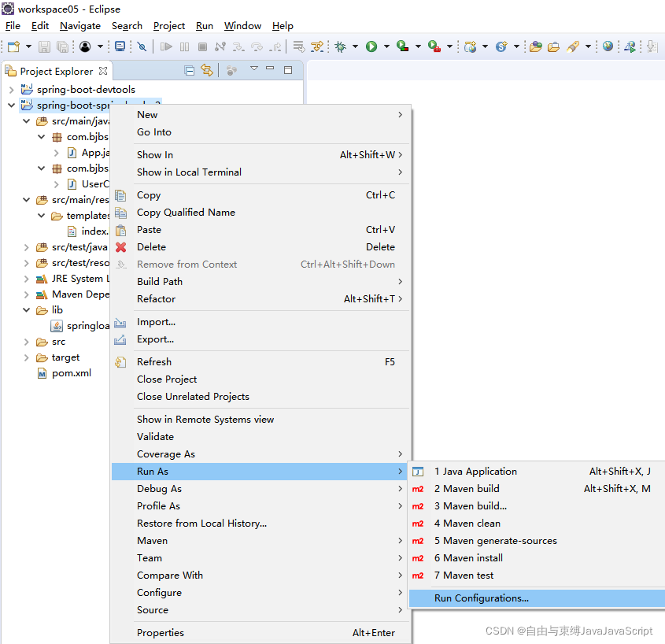Image resolution: width=665 pixels, height=644 pixels.
Task: Open the Coverage icon dropdown arrow
Action: click(x=418, y=46)
